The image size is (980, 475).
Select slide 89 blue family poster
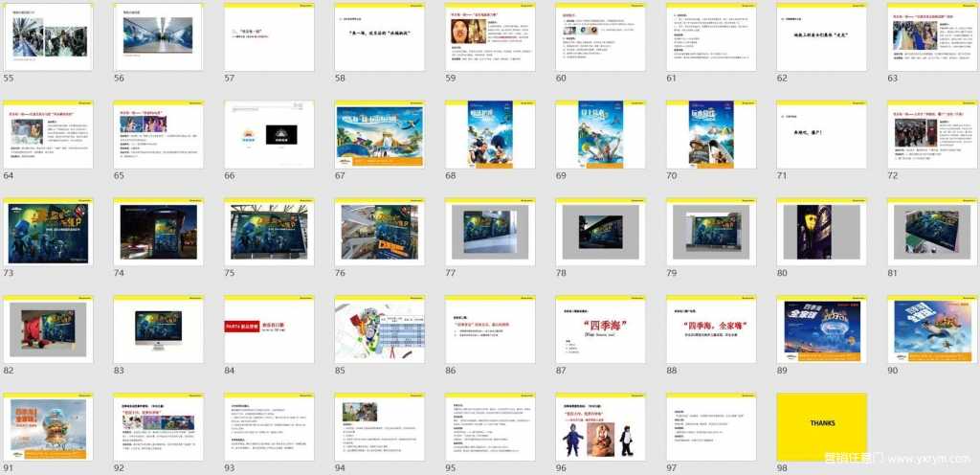(x=822, y=329)
